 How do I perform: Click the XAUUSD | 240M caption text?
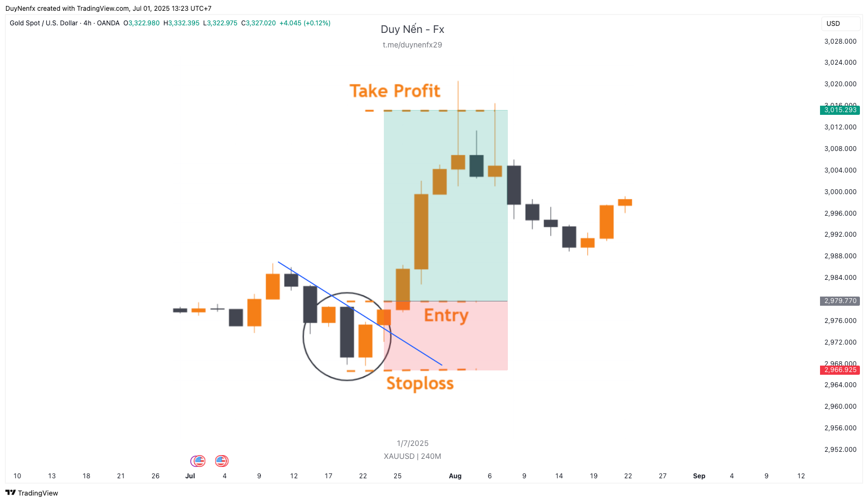(412, 456)
